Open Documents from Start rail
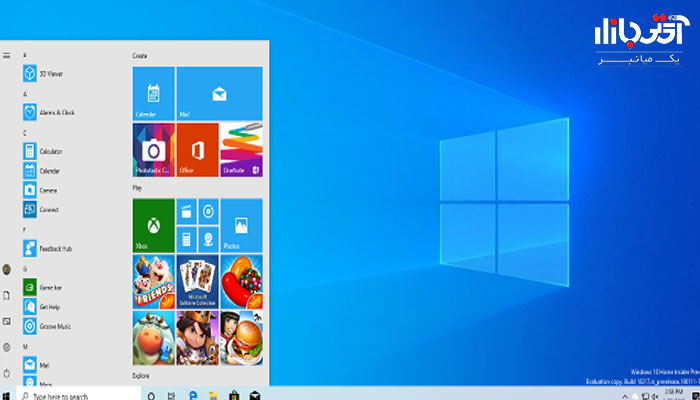Image resolution: width=700 pixels, height=400 pixels. pyautogui.click(x=7, y=295)
